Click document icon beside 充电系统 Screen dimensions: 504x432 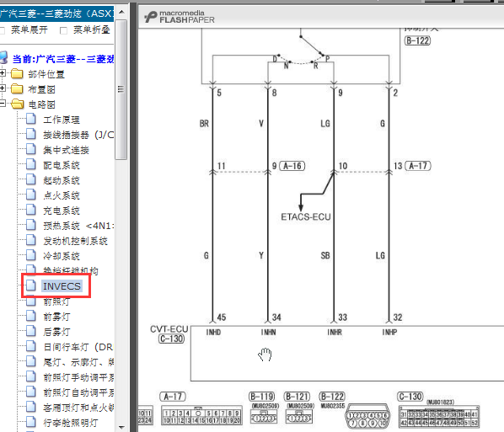[31, 210]
